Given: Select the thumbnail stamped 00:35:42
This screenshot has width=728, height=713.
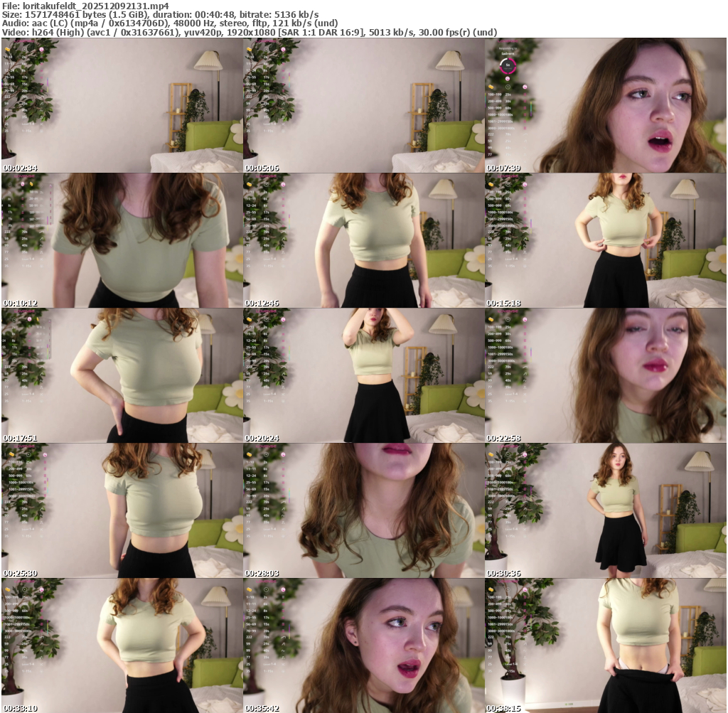Looking at the screenshot, I should (x=364, y=645).
